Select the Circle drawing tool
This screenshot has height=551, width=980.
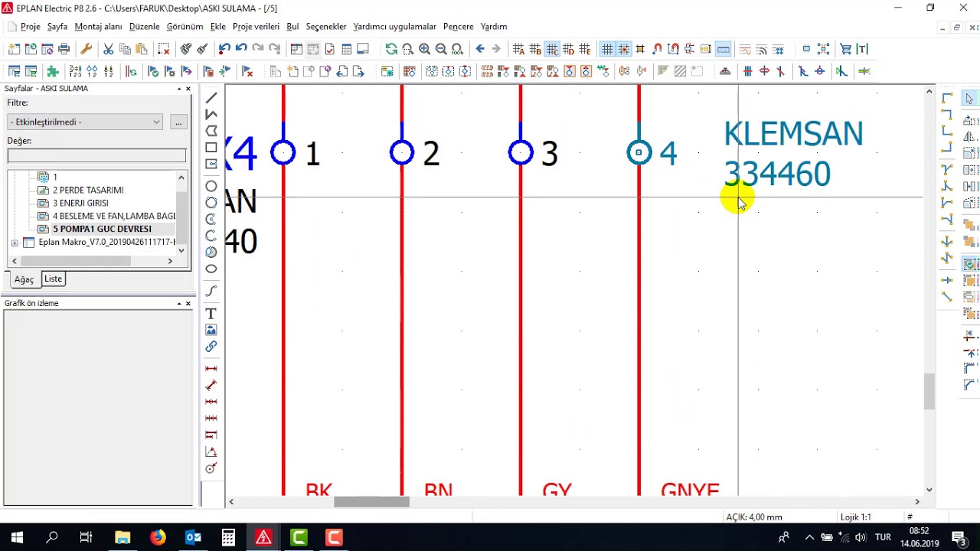click(211, 186)
